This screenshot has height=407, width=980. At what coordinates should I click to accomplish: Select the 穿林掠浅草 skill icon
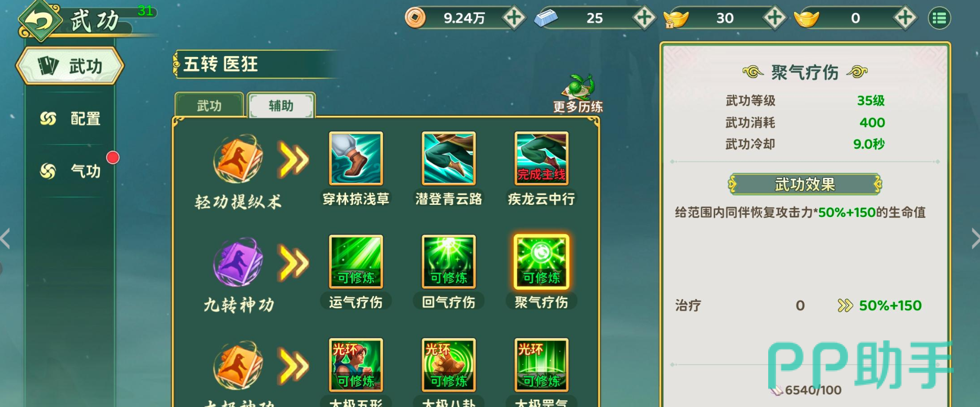pos(356,158)
